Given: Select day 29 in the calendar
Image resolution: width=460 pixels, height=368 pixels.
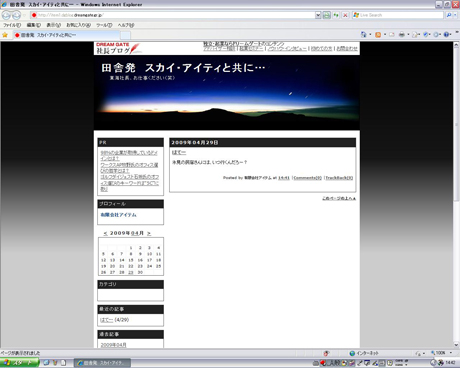Looking at the screenshot, I should (131, 272).
